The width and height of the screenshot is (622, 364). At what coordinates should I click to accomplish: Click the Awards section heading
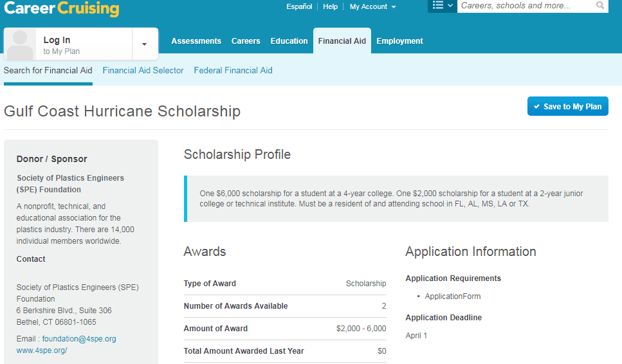[x=205, y=251]
